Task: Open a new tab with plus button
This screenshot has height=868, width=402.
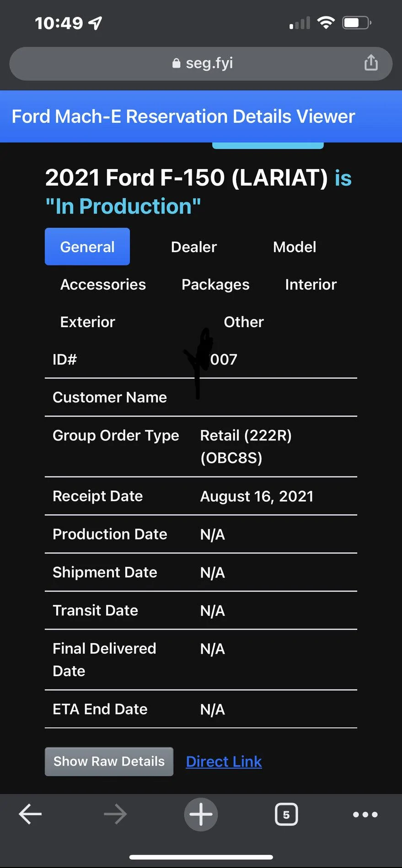Action: [x=201, y=814]
